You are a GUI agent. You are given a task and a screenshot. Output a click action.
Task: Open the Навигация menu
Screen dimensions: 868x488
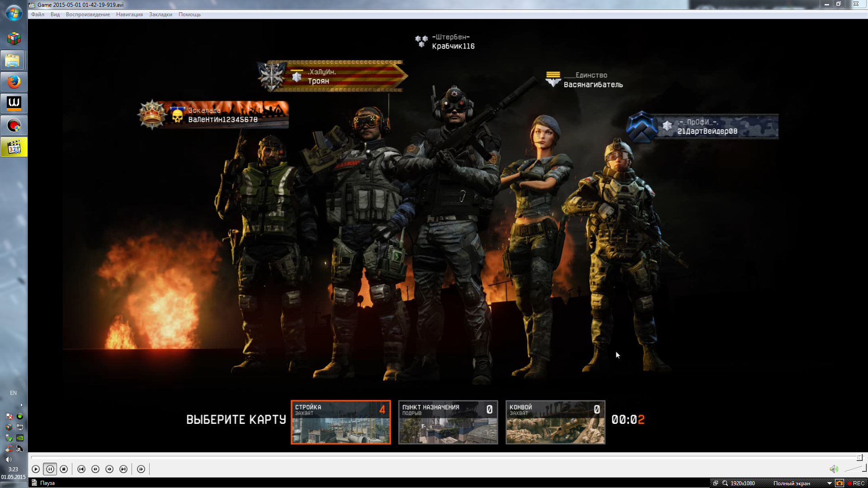(x=129, y=14)
